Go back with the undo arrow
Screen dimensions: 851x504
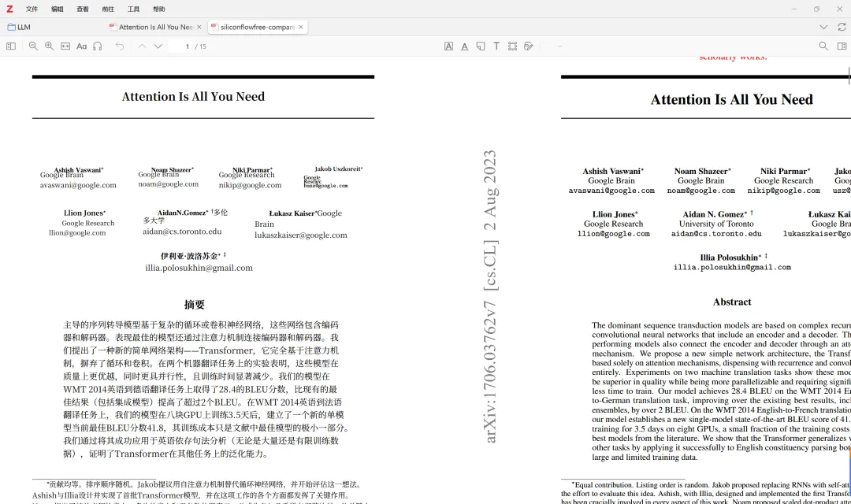[120, 46]
